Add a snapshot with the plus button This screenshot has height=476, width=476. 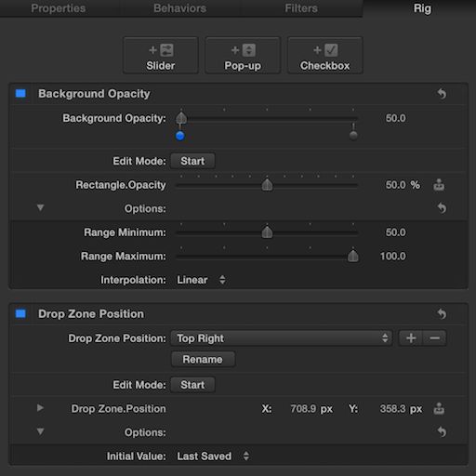(411, 338)
